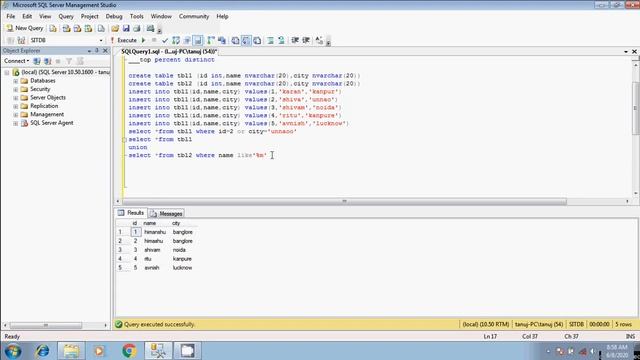This screenshot has height=360, width=640.
Task: Open the Activity Monitor toolbar icon
Action: [x=150, y=28]
